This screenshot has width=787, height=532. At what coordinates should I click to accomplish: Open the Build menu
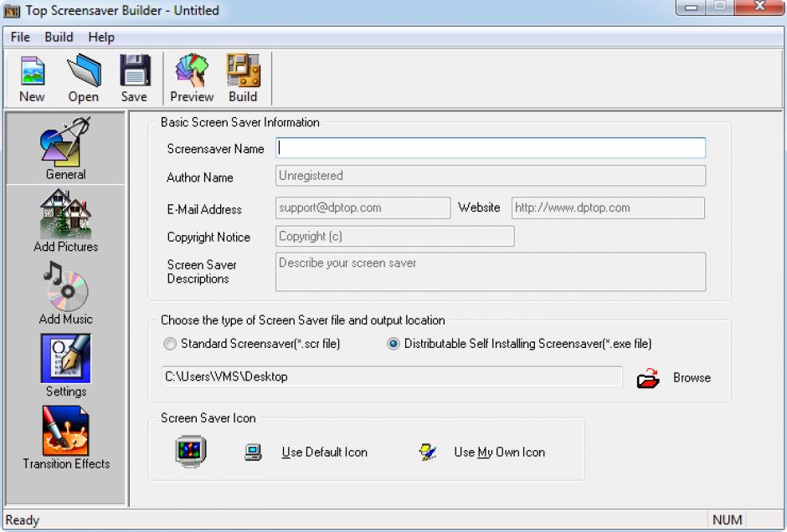click(x=59, y=37)
